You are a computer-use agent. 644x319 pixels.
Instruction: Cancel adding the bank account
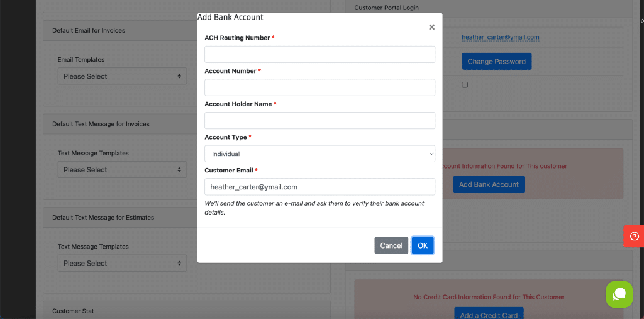391,245
